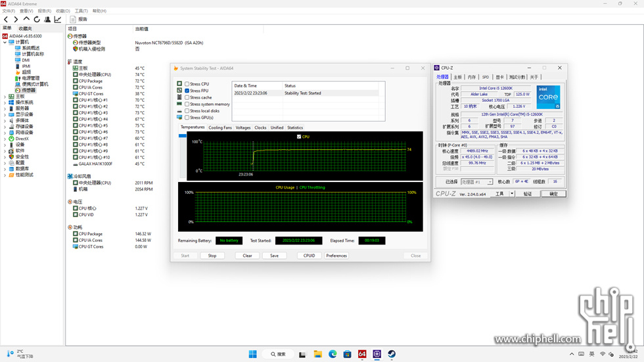Enable the Stress local disks checkbox
The height and width of the screenshot is (362, 644).
click(x=187, y=111)
